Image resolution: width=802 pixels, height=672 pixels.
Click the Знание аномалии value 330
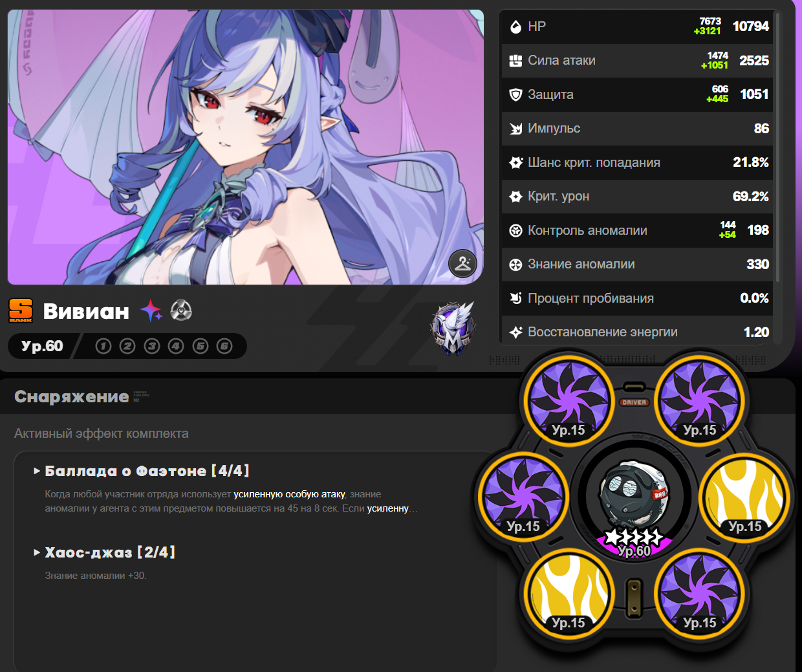758,265
